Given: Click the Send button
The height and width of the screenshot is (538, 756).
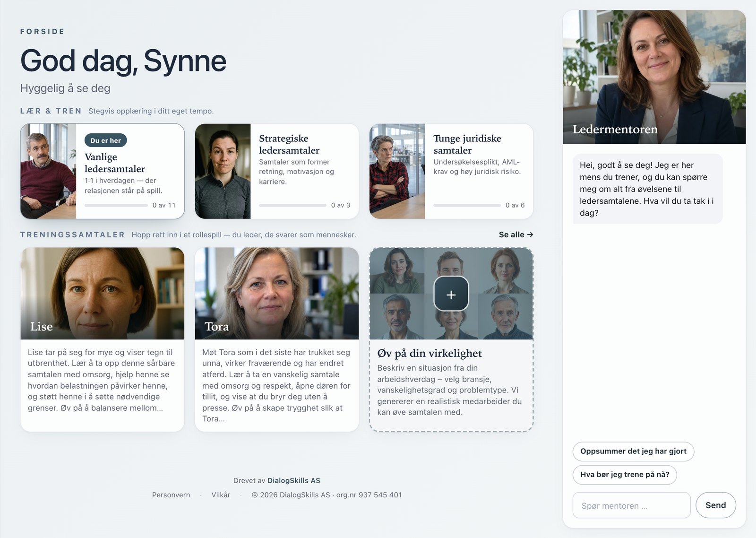Looking at the screenshot, I should click(716, 505).
